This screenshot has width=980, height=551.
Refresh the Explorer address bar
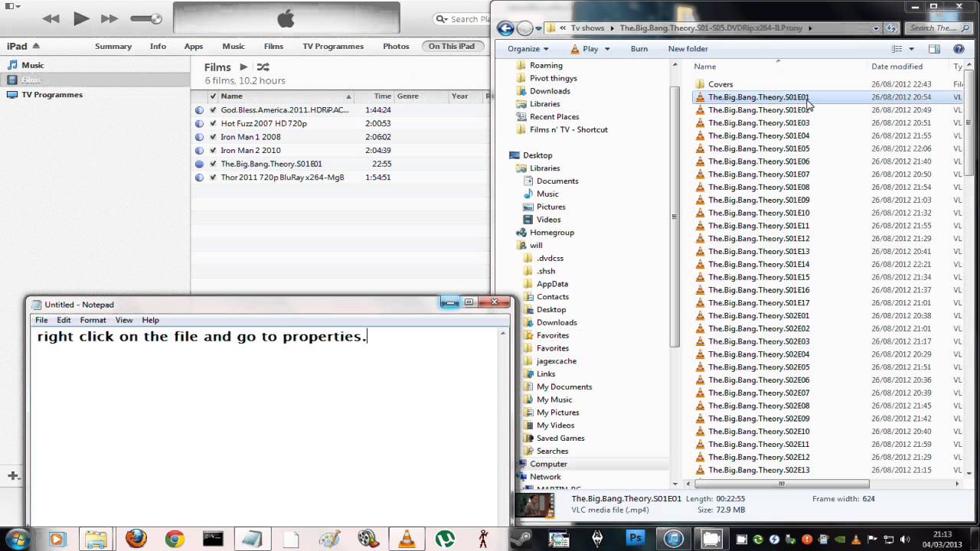click(x=891, y=28)
